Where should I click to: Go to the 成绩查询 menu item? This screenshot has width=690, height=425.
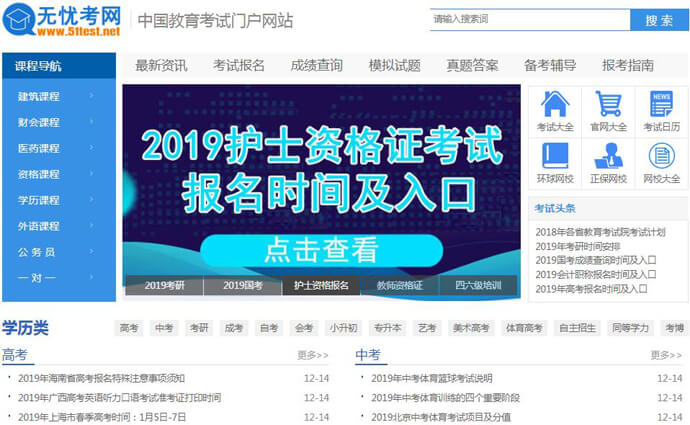(x=316, y=66)
